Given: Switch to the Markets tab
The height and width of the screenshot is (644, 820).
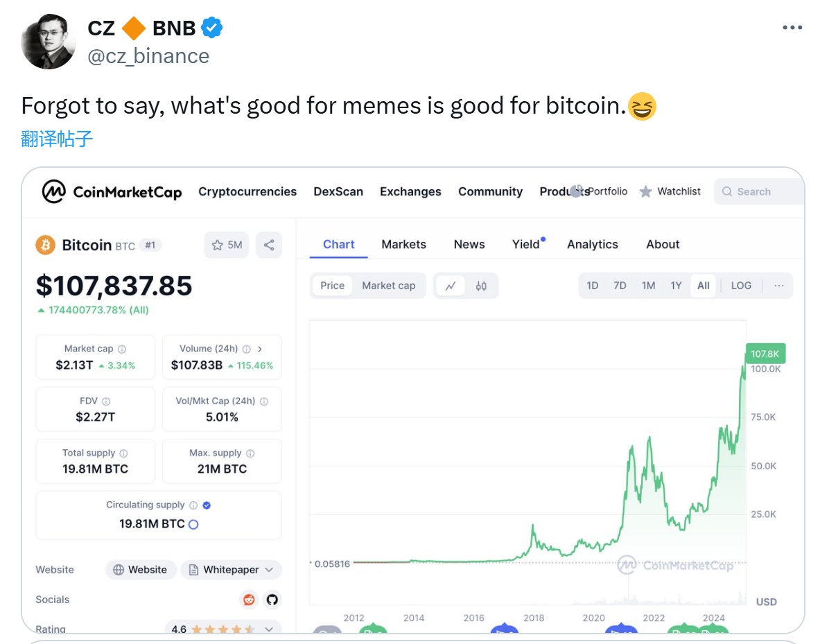Looking at the screenshot, I should pyautogui.click(x=403, y=244).
